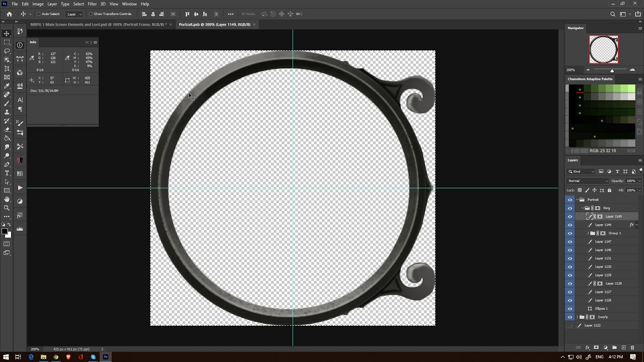Open the blend mode Normal dropdown
644x362 pixels.
[588, 181]
